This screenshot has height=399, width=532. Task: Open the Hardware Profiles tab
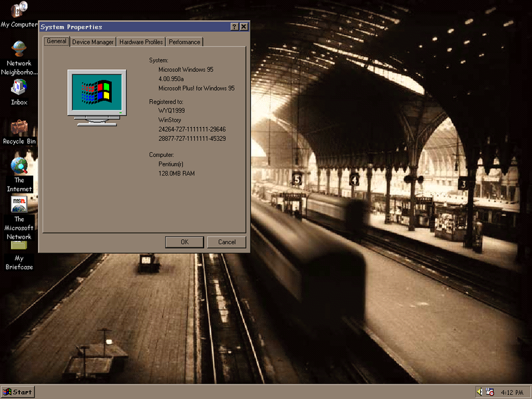[140, 41]
